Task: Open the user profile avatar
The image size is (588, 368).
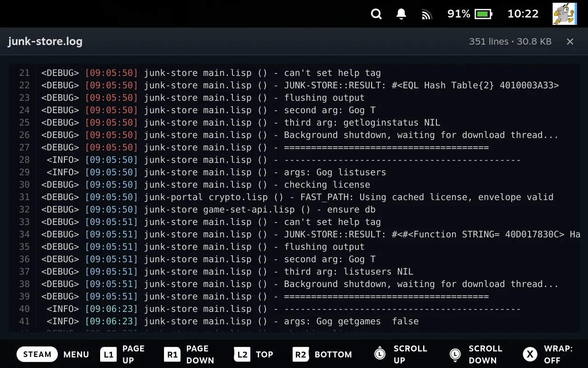Action: 564,14
